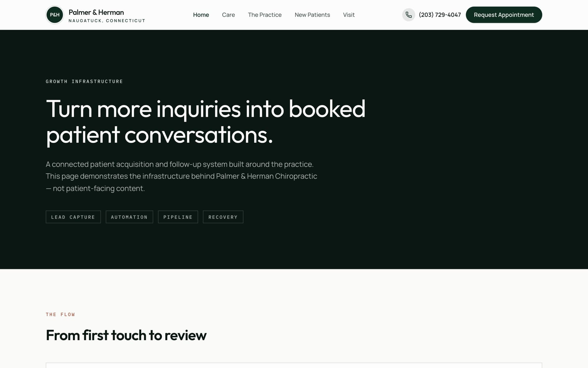Go to The Practice page
Screen dimensions: 588x368
(265, 15)
